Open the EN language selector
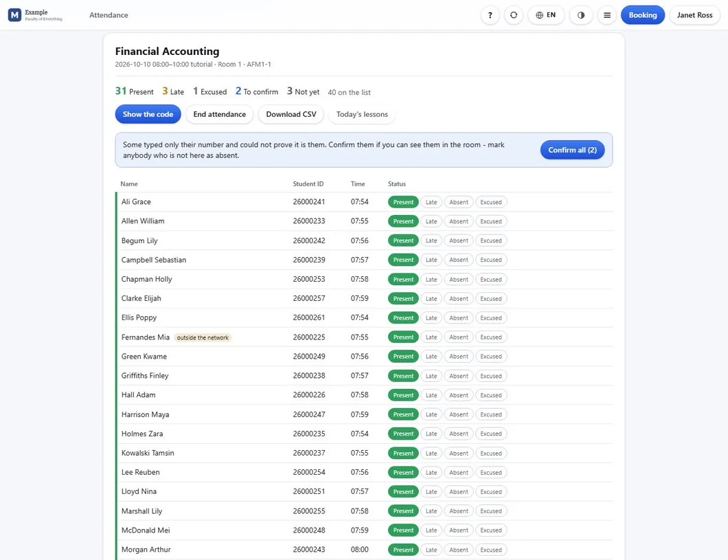This screenshot has height=560, width=728. [545, 15]
